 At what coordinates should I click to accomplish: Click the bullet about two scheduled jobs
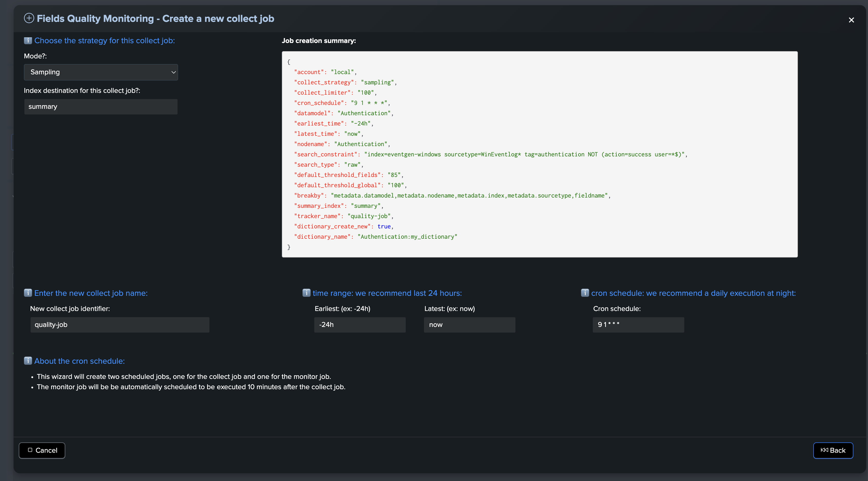[x=184, y=376]
